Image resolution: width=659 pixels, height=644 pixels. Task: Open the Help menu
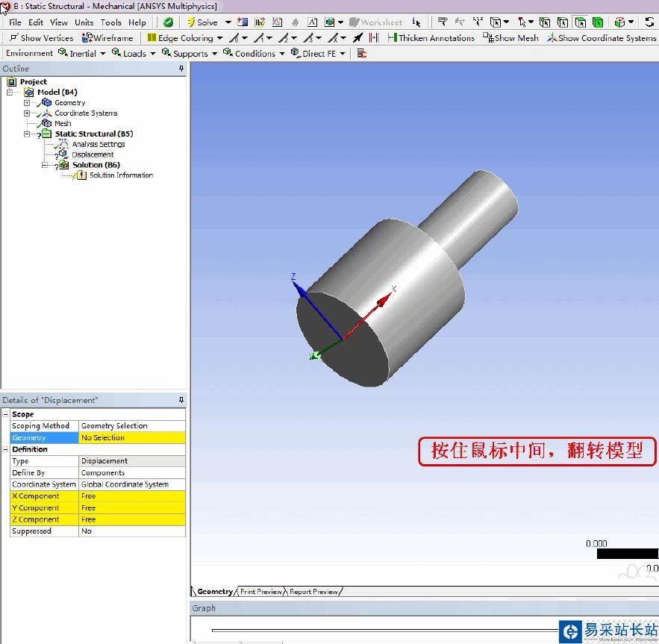coord(137,22)
